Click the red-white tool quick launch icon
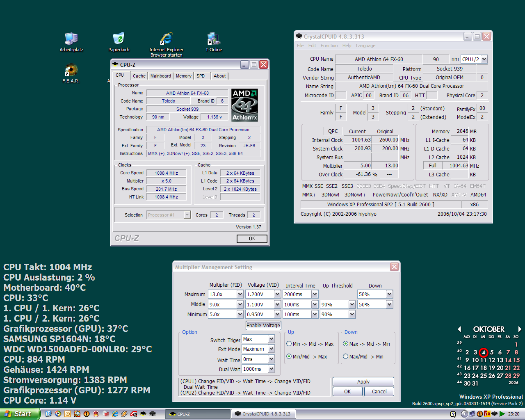Screen dimensions: 525x420 134,414
